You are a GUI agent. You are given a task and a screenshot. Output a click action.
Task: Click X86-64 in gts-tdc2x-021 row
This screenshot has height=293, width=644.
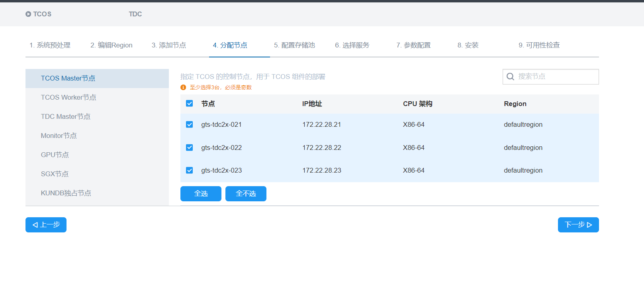[x=414, y=124]
